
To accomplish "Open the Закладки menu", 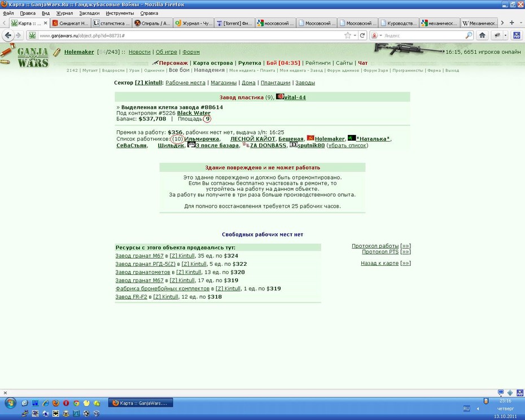I will (x=89, y=14).
